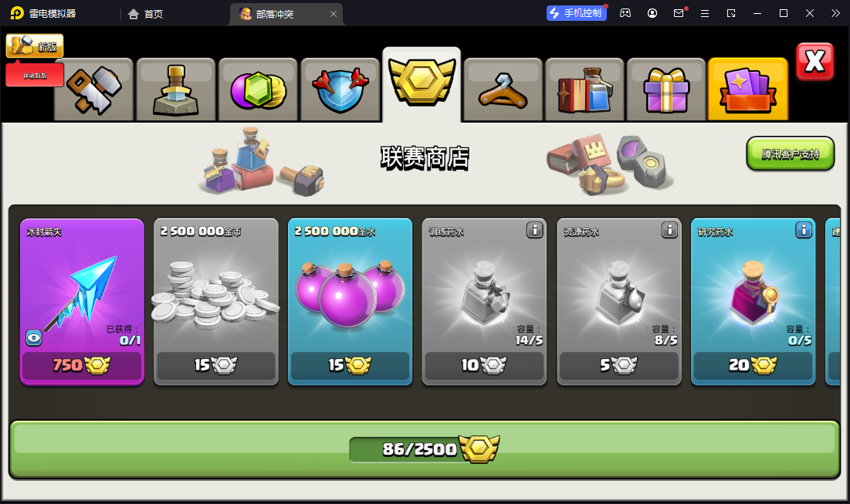The width and height of the screenshot is (850, 504).
Task: Buy 2 500 000 elixir for 15 medals
Action: click(350, 302)
